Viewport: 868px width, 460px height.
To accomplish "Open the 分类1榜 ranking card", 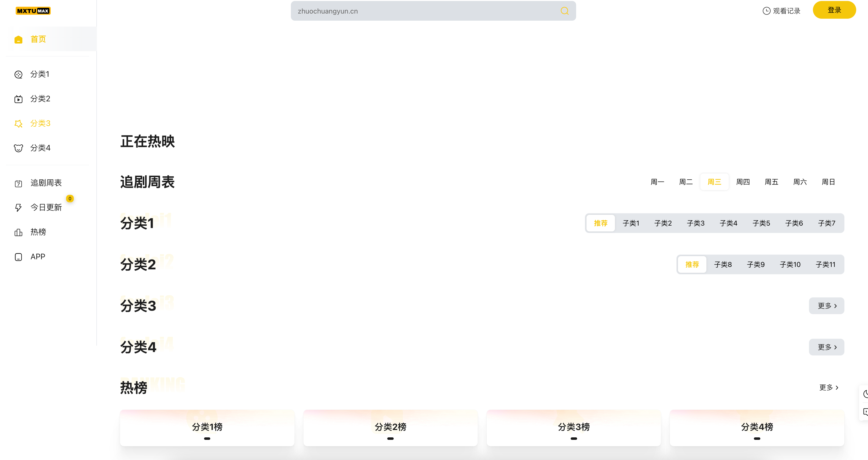I will pos(207,428).
